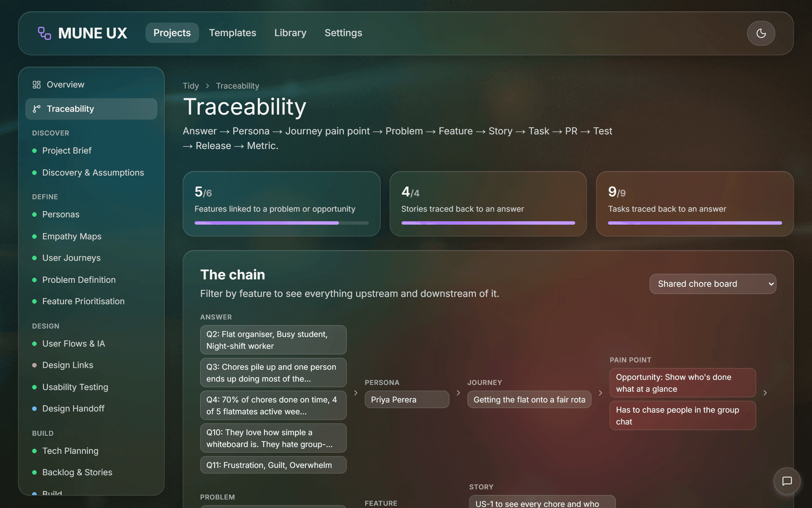Open the chat bubble icon button
This screenshot has width=812, height=508.
(787, 481)
